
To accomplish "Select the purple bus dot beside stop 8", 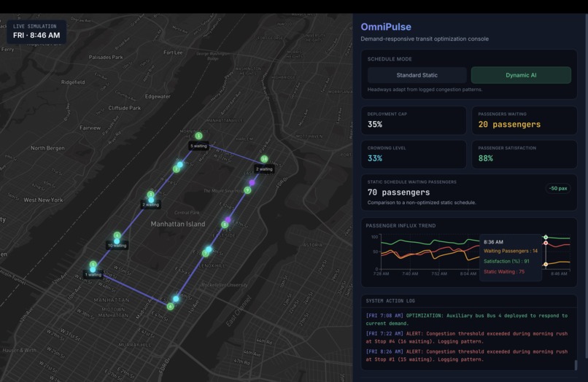I will (x=228, y=219).
